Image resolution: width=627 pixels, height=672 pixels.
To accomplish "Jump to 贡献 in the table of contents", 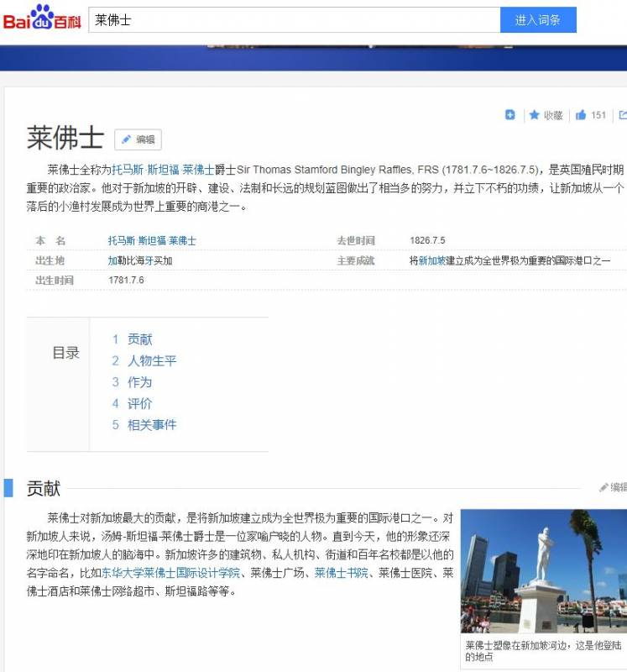I will click(139, 339).
